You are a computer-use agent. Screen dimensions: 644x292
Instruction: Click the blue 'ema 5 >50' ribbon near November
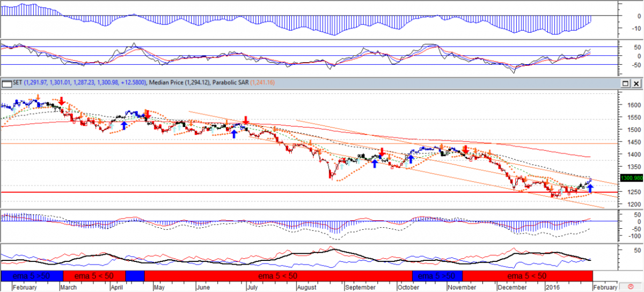[437, 275]
